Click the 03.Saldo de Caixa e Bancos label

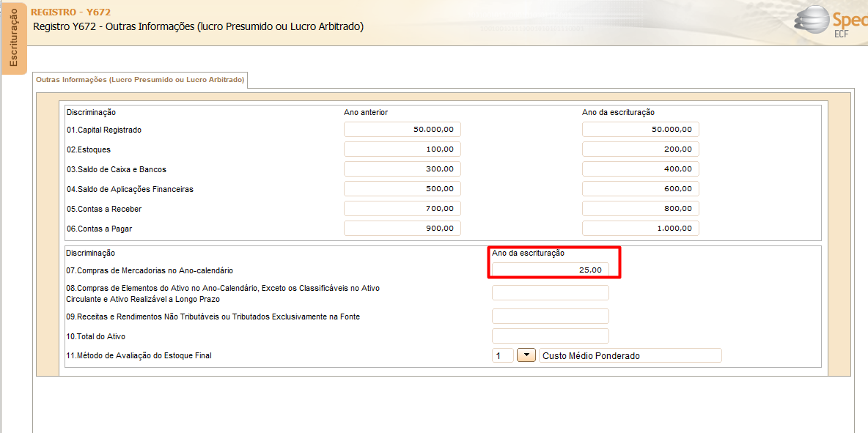(x=117, y=170)
